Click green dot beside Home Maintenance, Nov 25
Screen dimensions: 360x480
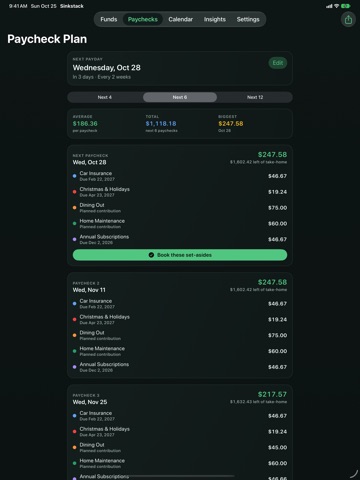coord(74,463)
